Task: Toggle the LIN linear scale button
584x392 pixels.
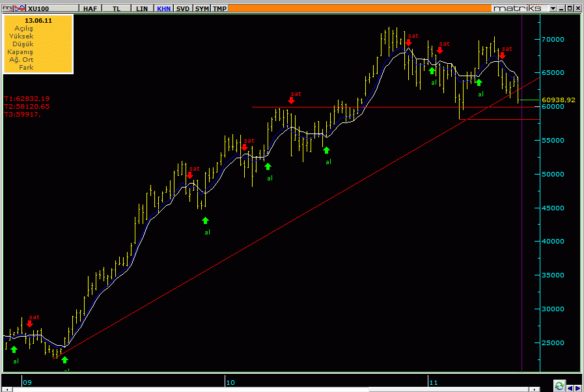Action: pyautogui.click(x=140, y=8)
